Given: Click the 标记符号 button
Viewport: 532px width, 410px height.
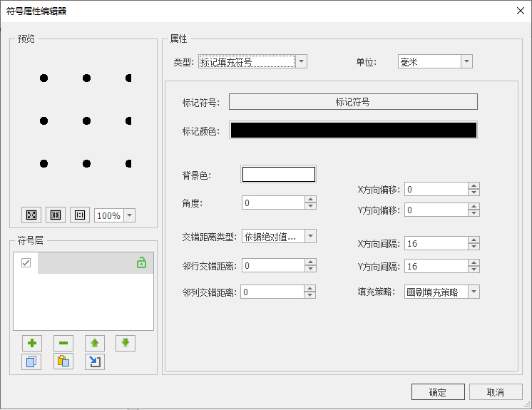Looking at the screenshot, I should (x=352, y=102).
